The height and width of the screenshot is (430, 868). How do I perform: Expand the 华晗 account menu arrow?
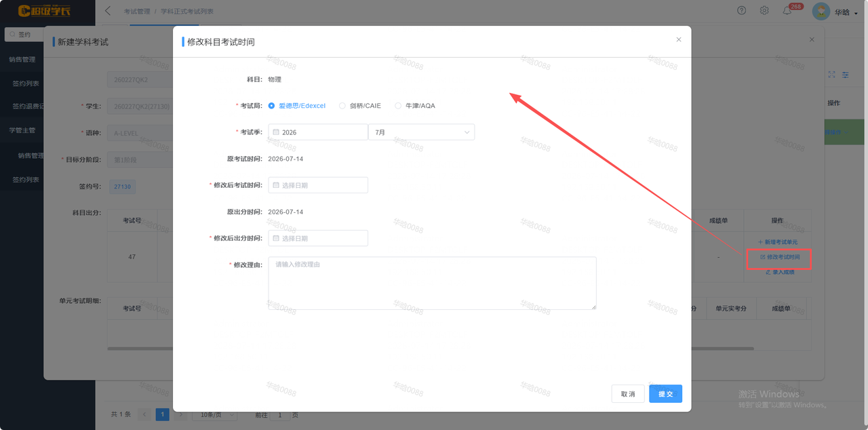click(x=856, y=13)
